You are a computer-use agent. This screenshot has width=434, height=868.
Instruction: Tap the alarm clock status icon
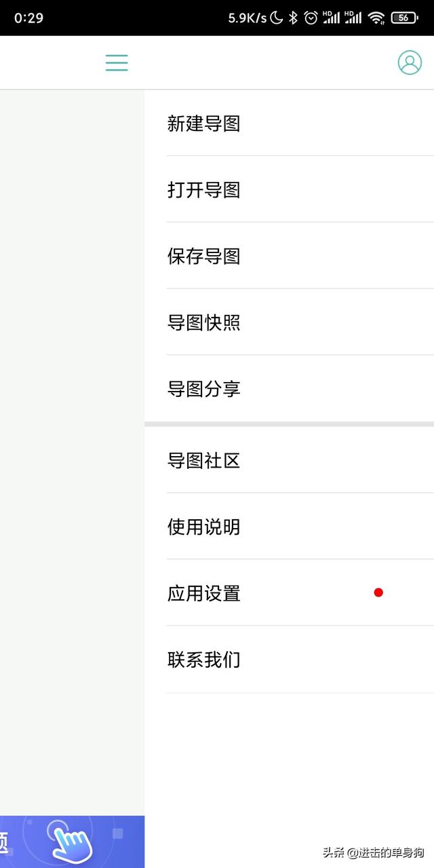311,18
